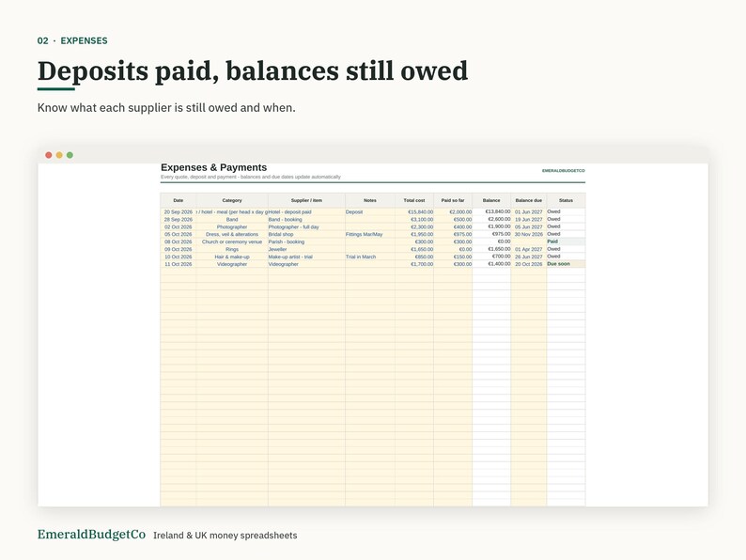Select the Balance column header

[x=491, y=200]
